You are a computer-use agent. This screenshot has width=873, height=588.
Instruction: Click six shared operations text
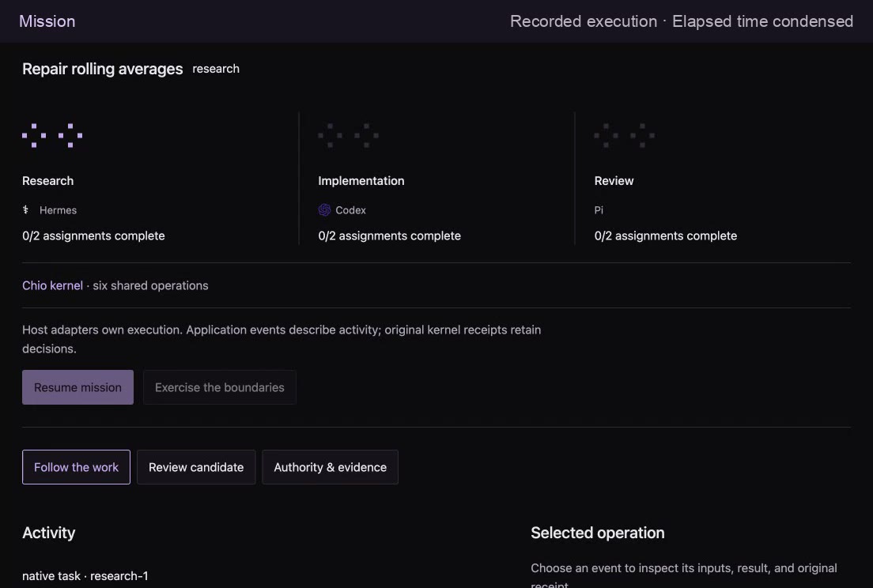(x=150, y=285)
